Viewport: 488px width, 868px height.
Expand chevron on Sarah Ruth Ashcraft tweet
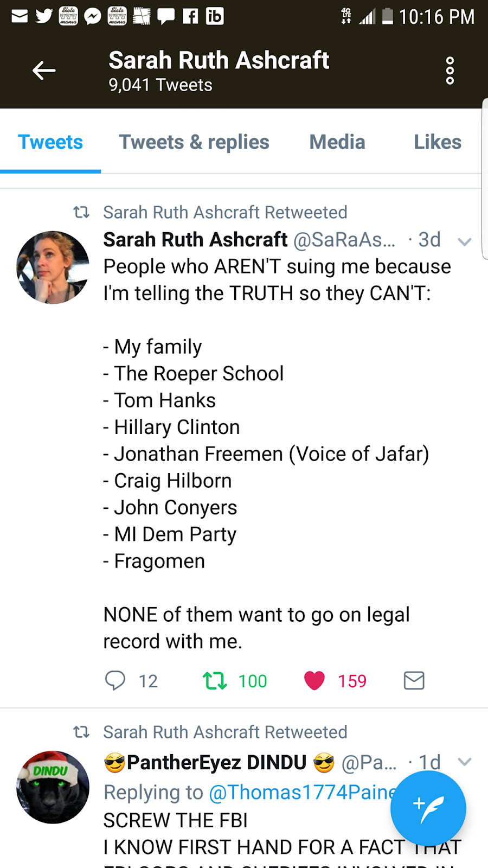coord(464,241)
